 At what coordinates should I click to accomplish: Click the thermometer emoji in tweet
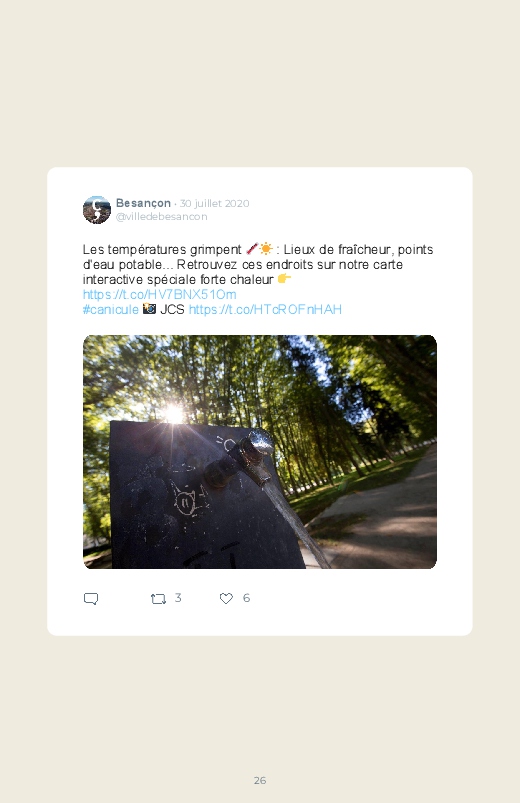click(x=252, y=249)
